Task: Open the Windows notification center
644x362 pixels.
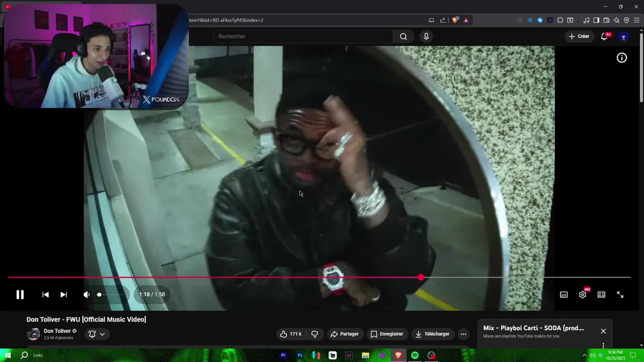Action: point(633,355)
